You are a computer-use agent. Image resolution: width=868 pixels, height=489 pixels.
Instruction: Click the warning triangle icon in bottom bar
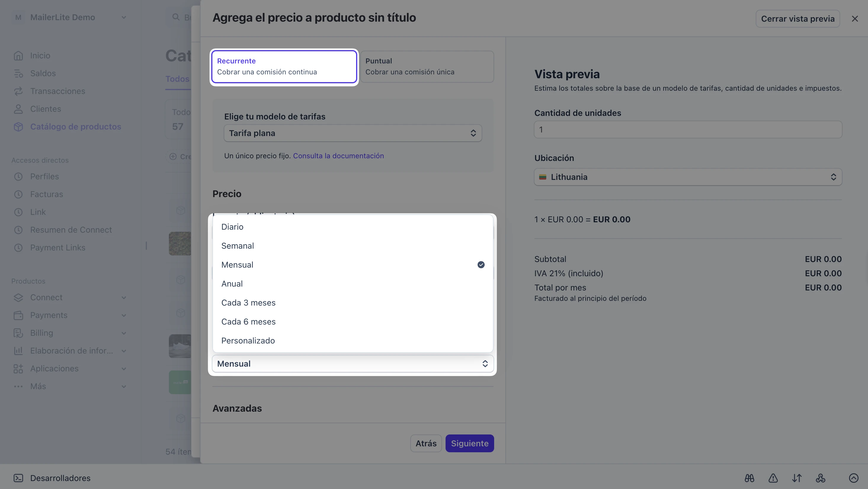(773, 478)
